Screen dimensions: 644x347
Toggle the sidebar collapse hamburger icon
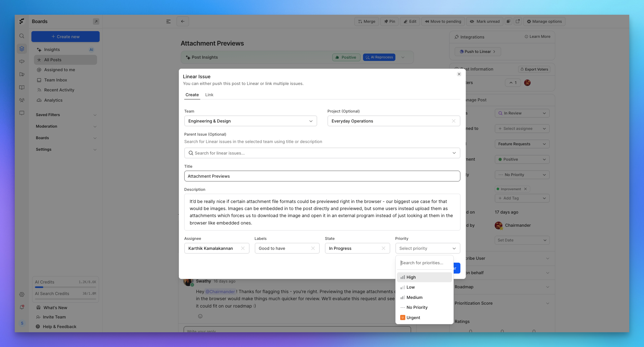point(168,21)
